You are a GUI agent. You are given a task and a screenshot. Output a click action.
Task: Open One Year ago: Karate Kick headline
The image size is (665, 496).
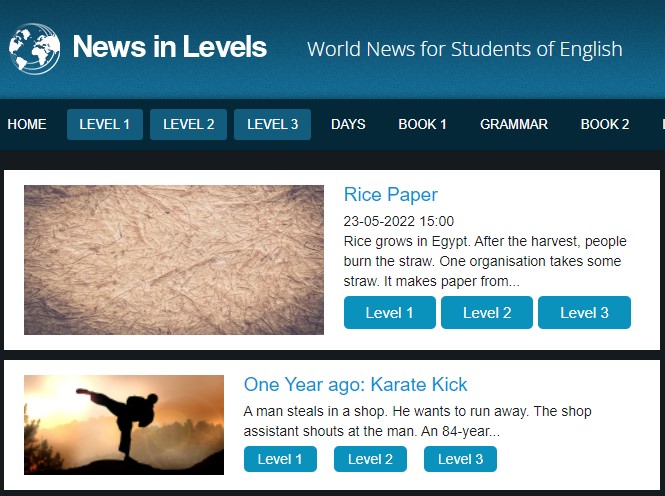click(355, 385)
